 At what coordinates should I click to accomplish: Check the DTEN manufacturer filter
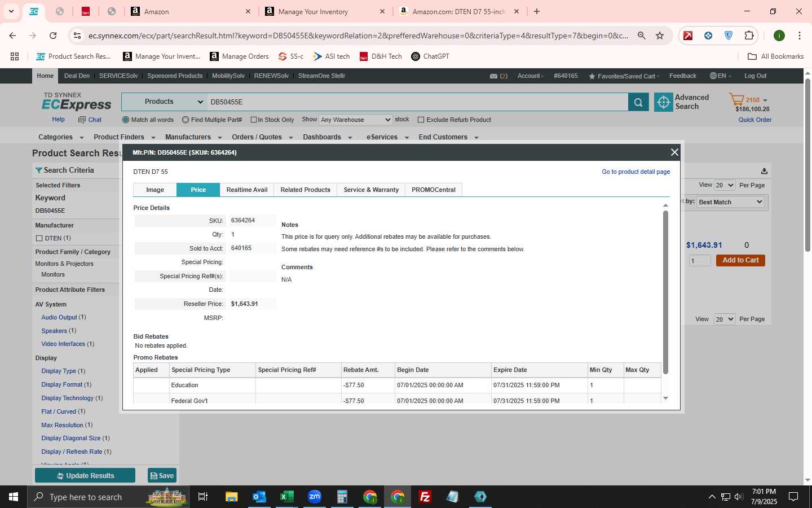[x=39, y=238]
